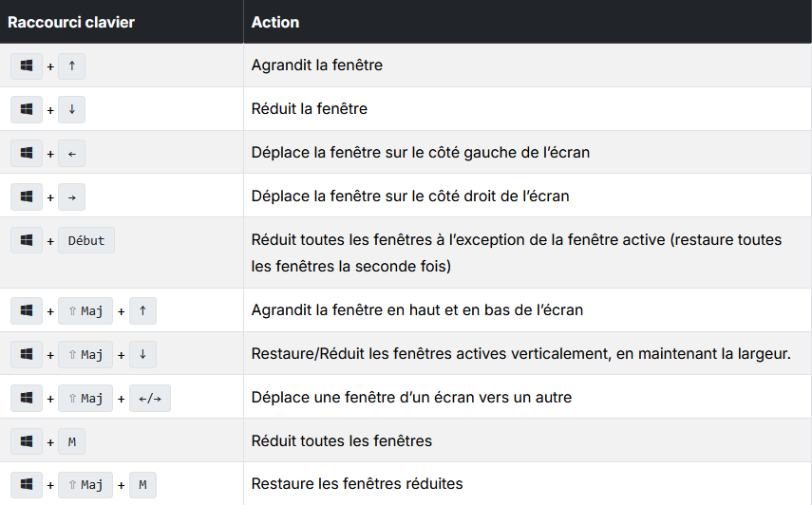Image resolution: width=812 pixels, height=505 pixels.
Task: Click the Début key badge
Action: [86, 240]
